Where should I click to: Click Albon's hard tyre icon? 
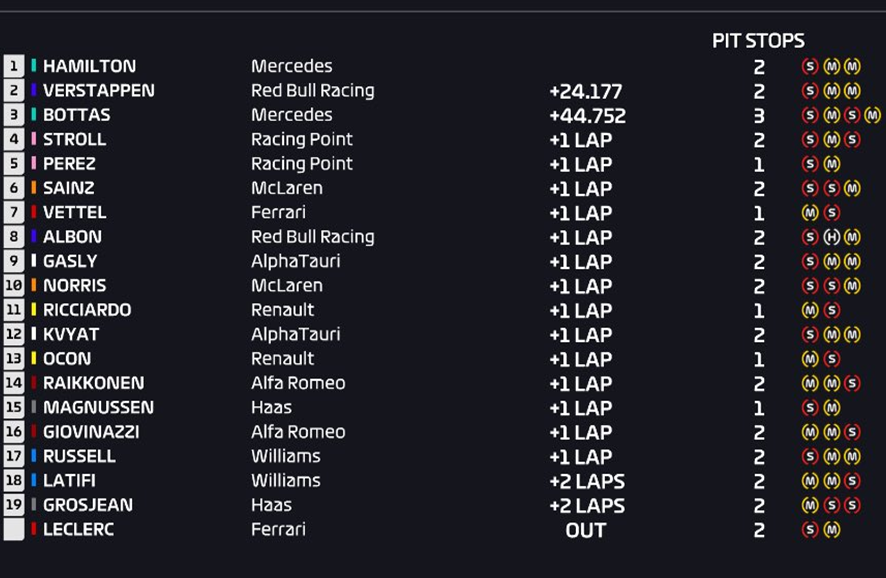tap(831, 237)
